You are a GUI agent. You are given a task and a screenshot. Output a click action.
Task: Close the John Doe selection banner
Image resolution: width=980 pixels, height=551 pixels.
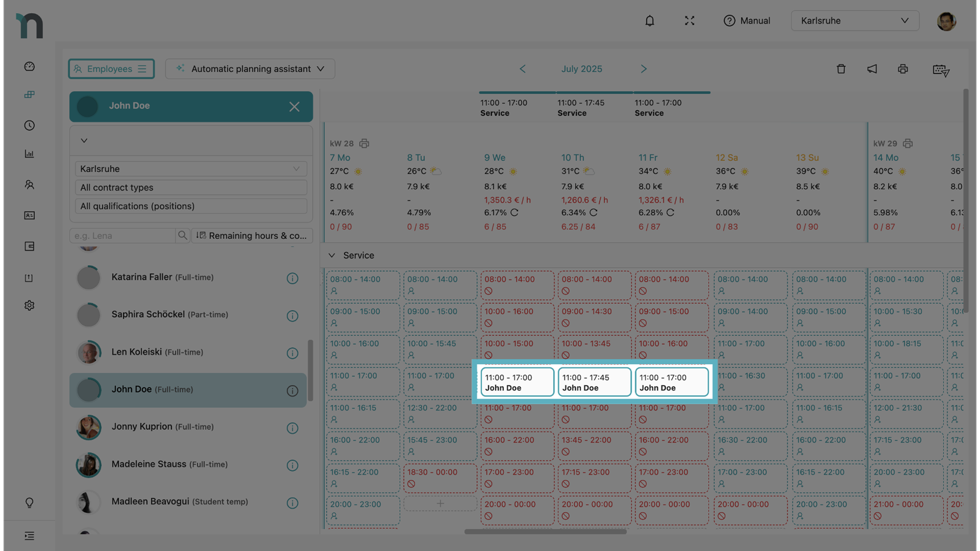click(x=294, y=107)
